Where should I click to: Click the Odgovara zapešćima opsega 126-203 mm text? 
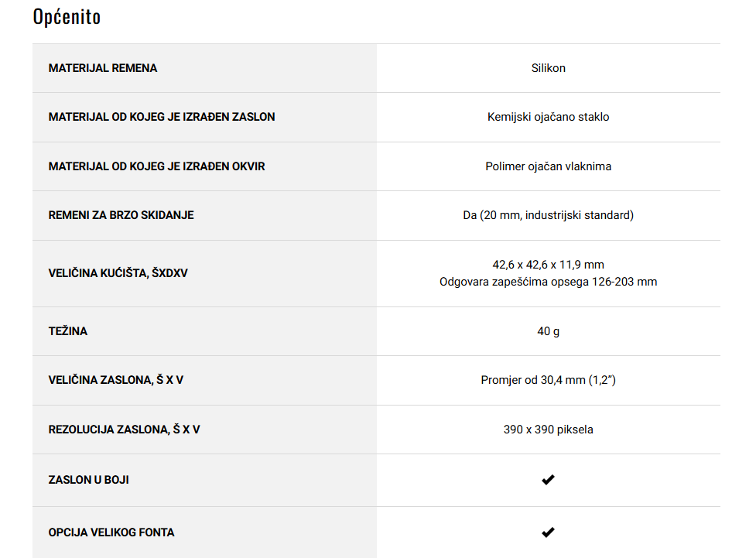click(548, 282)
